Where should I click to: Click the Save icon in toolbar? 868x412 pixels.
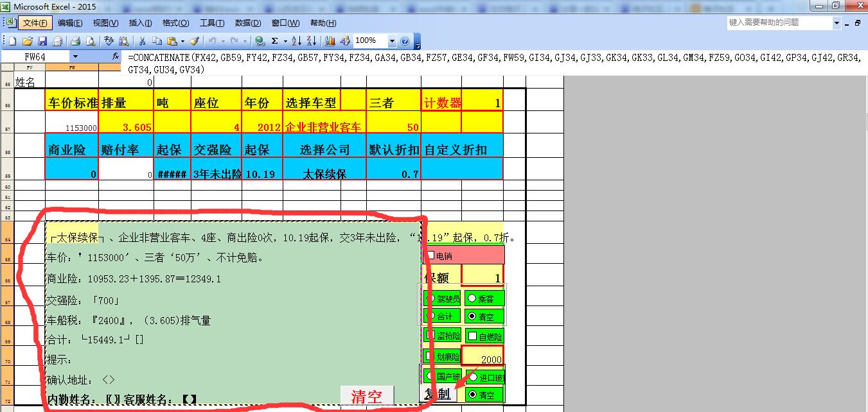point(42,41)
